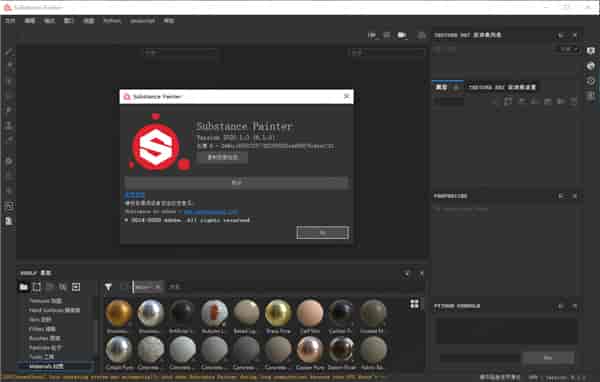Select Brushes category in Shelf
This screenshot has width=600, height=382.
44,338
